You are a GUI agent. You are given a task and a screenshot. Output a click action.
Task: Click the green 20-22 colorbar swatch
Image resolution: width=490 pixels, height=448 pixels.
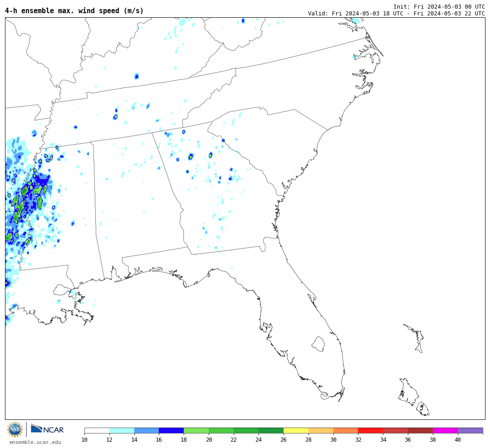pos(221,430)
